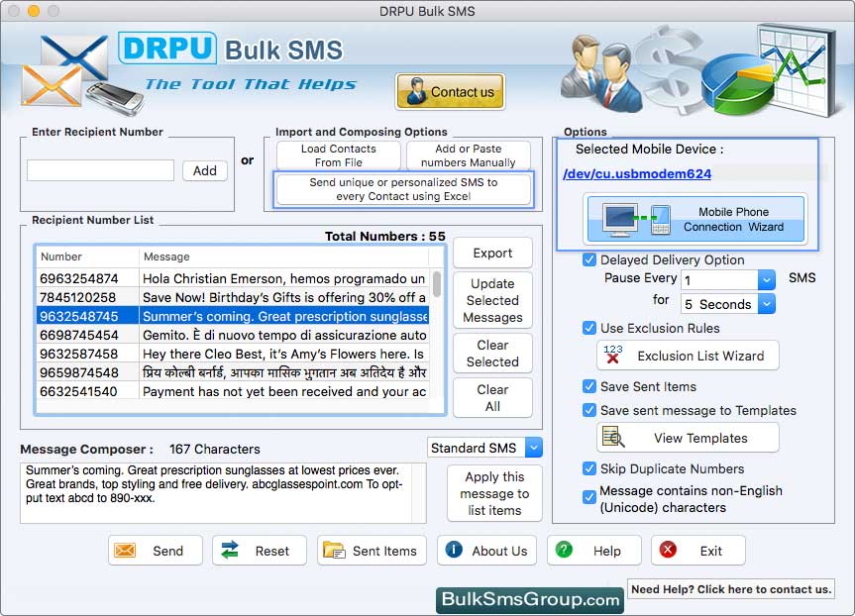This screenshot has height=616, width=855.
Task: Click Update Selected Messages button
Action: click(492, 300)
